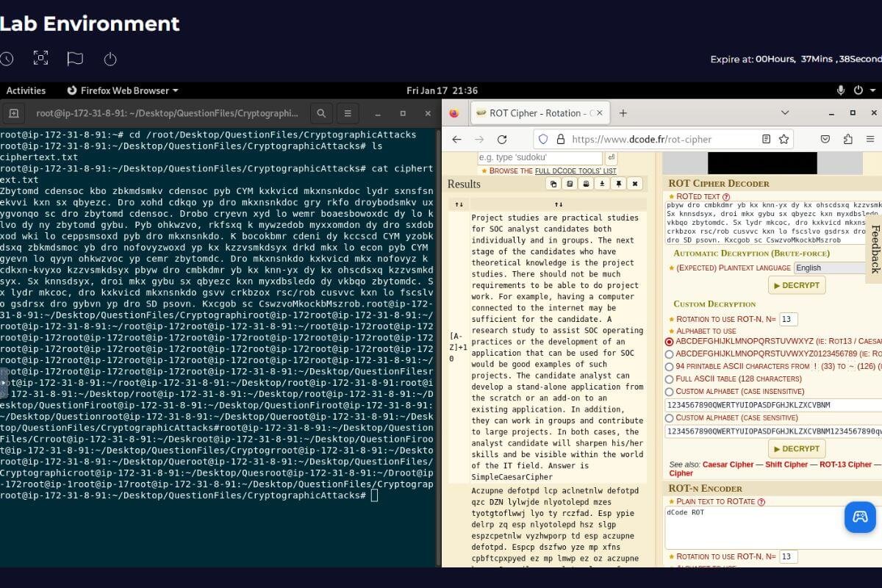Open a new terminal tab
The height and width of the screenshot is (588, 882).
tap(14, 113)
